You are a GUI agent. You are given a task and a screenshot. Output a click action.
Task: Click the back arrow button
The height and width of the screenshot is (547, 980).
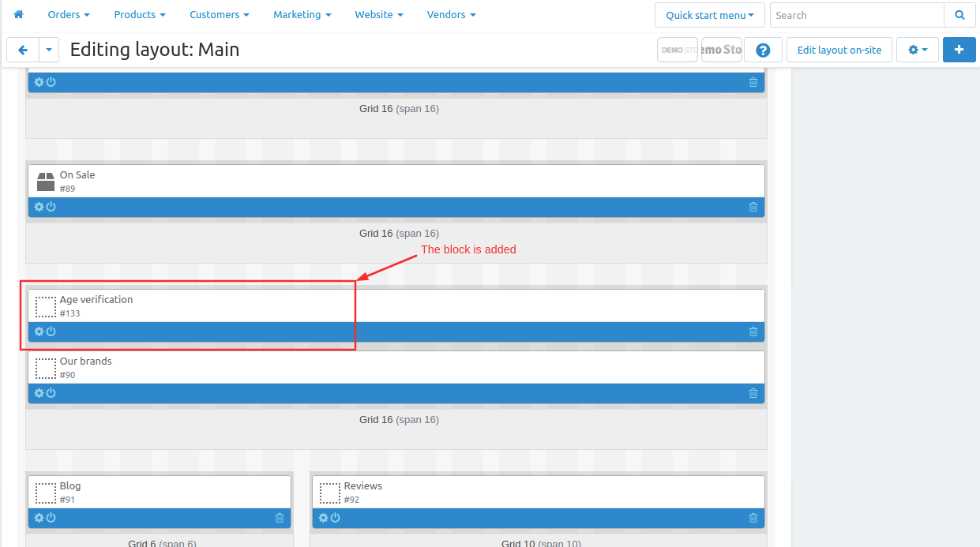click(23, 50)
